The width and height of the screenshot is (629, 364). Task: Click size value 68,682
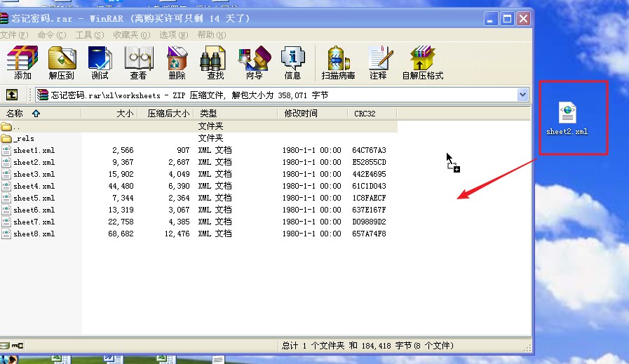click(121, 234)
